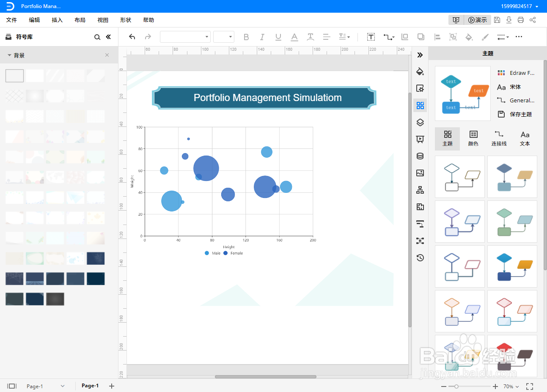Collapse the right panel with double chevron
Image resolution: width=547 pixels, height=392 pixels.
click(x=420, y=55)
